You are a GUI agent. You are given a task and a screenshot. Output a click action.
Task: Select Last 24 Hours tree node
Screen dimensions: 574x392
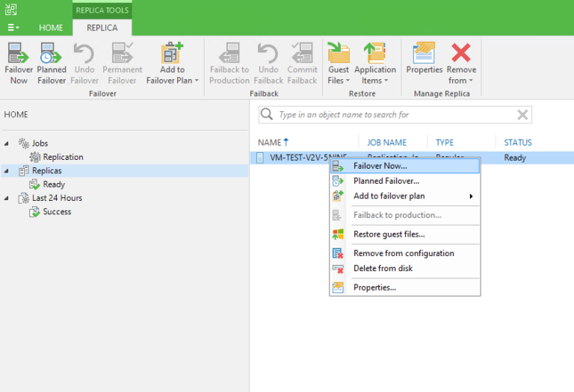[x=57, y=198]
